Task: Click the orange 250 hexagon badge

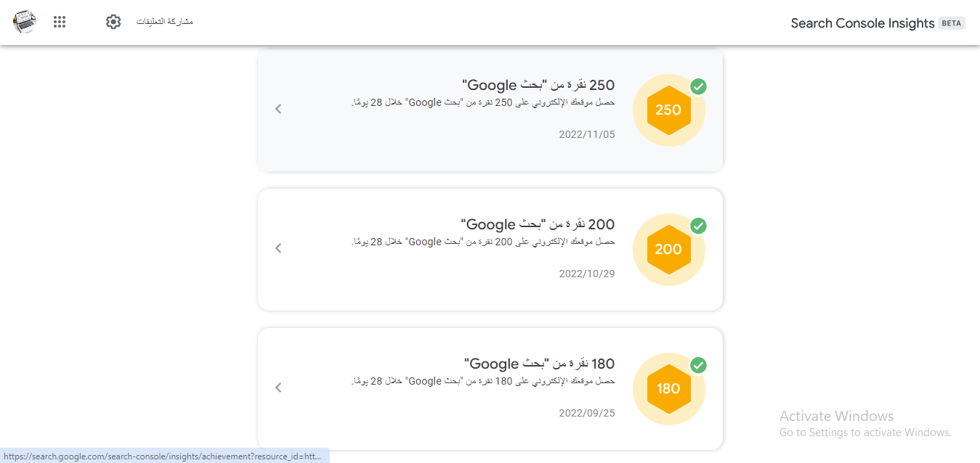Action: coord(668,110)
